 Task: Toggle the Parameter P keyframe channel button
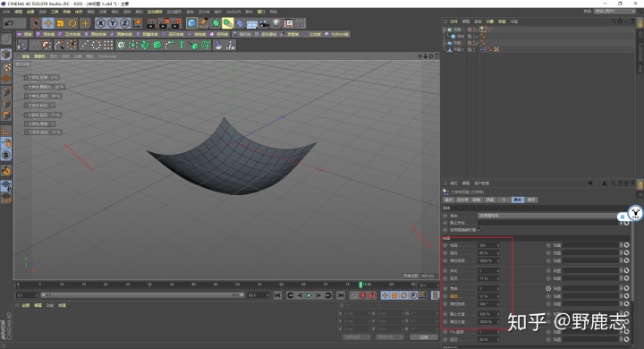pyautogui.click(x=413, y=295)
